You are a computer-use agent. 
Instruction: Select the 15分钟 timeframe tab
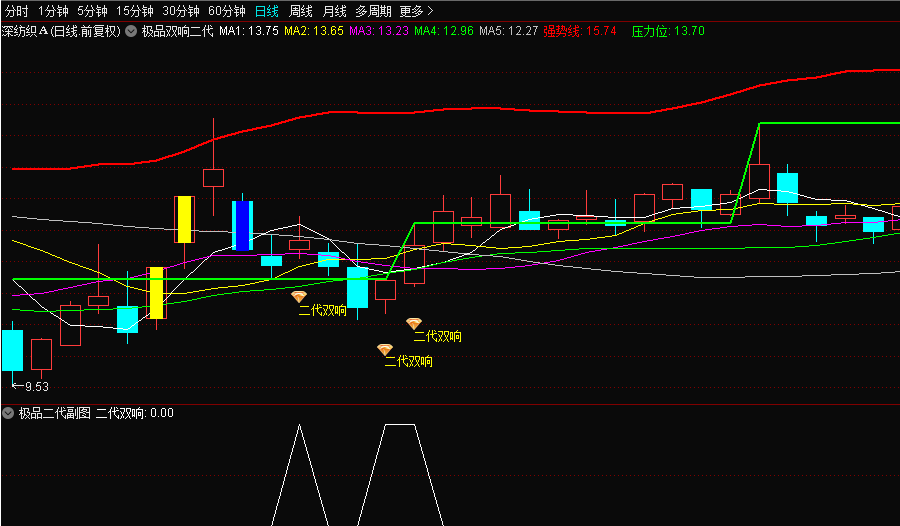(134, 11)
